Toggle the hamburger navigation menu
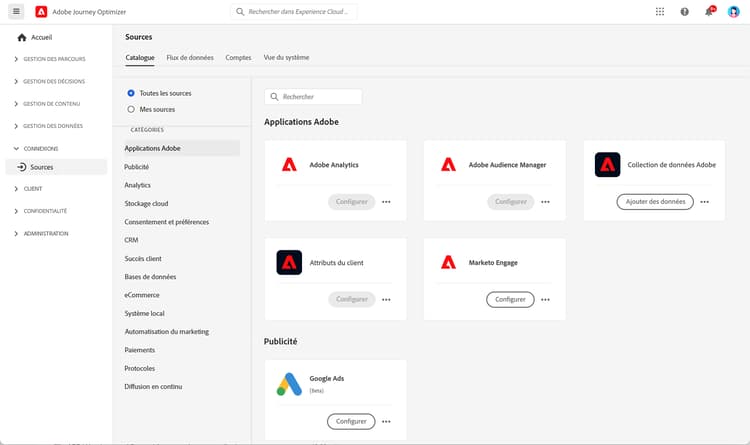Viewport: 750px width, 445px height. [x=16, y=11]
